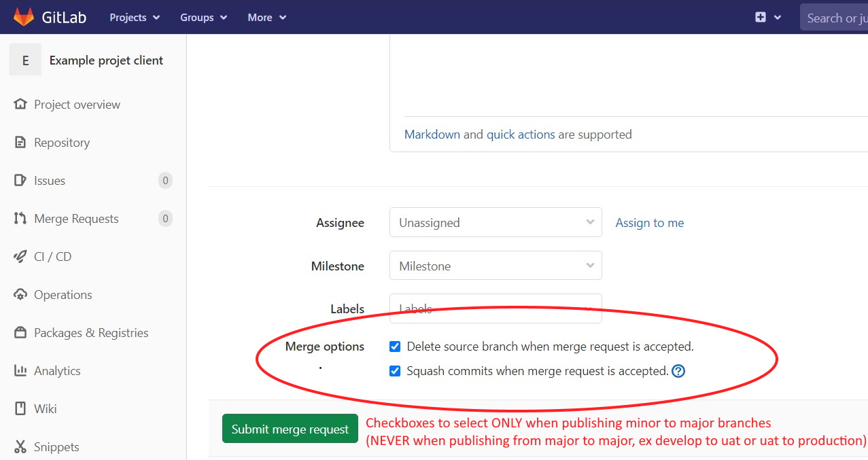Click the squash commits help question mark
This screenshot has width=868, height=460.
678,371
